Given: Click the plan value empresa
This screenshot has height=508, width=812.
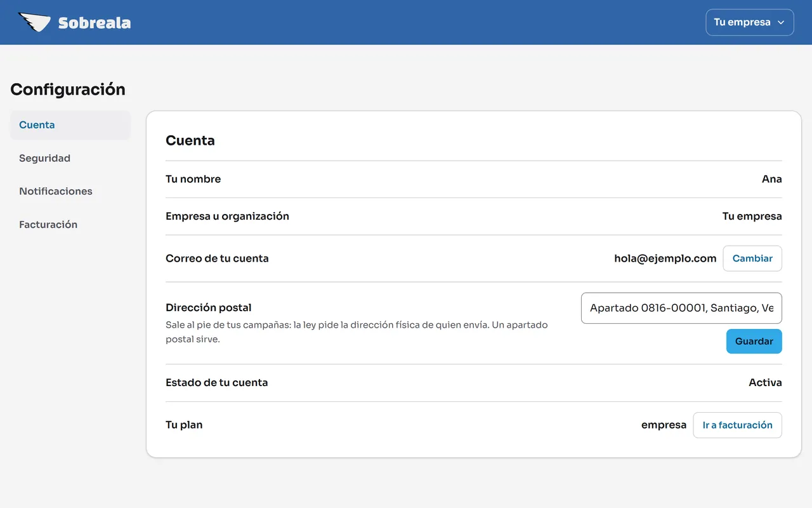Looking at the screenshot, I should click(664, 425).
